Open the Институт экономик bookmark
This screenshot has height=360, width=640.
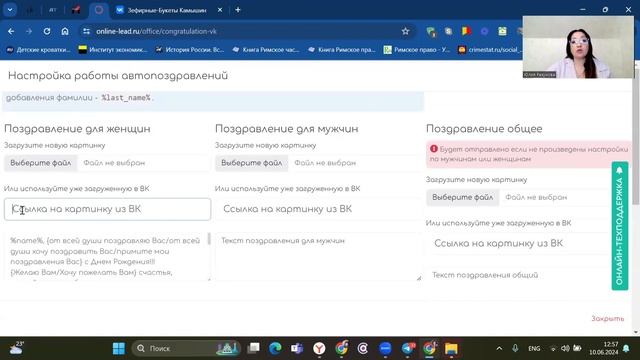pyautogui.click(x=113, y=50)
